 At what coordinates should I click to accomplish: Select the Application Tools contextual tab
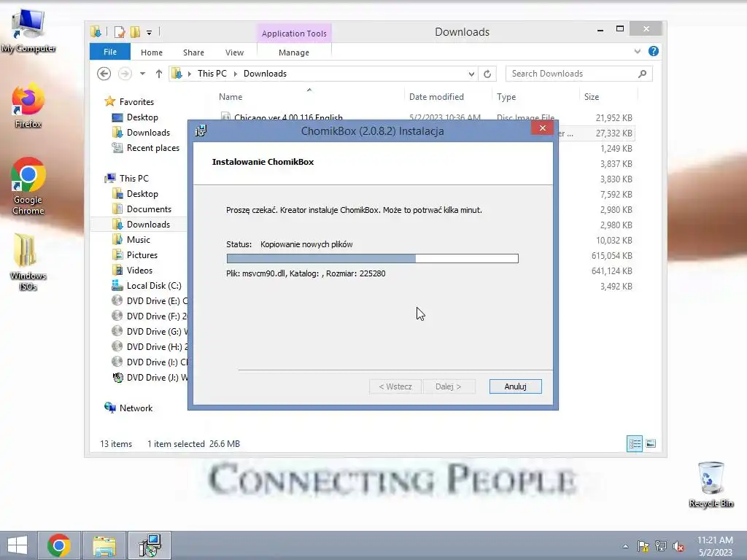pos(294,34)
